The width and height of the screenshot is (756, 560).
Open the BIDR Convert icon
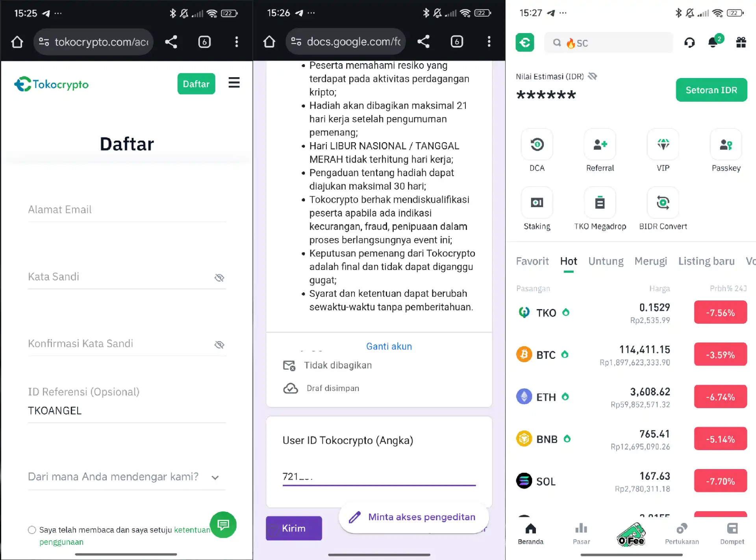pos(663,203)
